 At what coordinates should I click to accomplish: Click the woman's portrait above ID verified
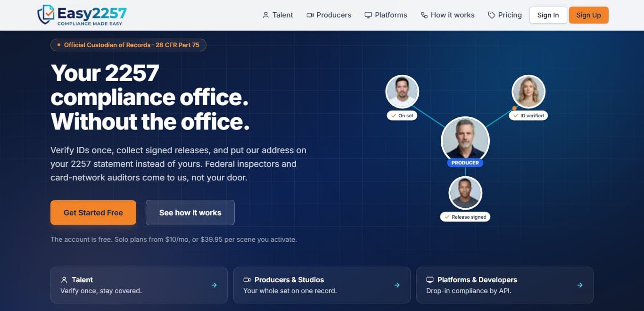pos(528,91)
